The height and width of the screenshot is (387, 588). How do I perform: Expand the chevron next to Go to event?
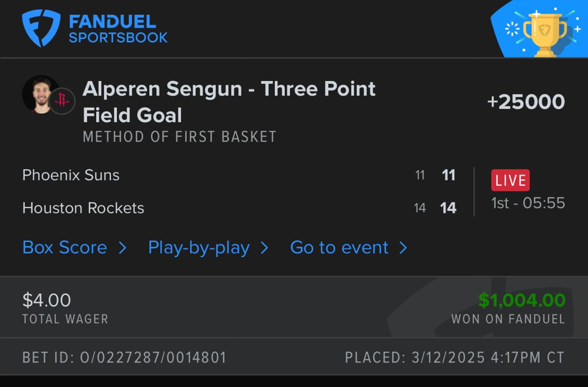point(403,248)
